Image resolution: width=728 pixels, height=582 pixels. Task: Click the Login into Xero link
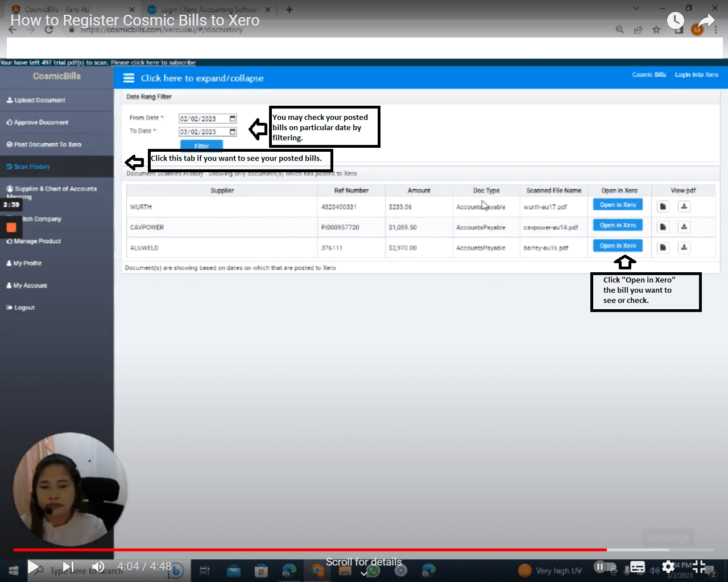click(x=697, y=74)
